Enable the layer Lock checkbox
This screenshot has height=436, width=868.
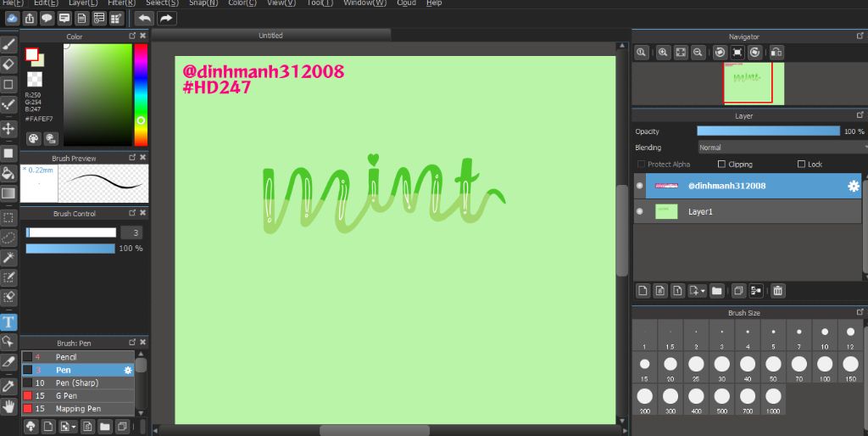801,164
